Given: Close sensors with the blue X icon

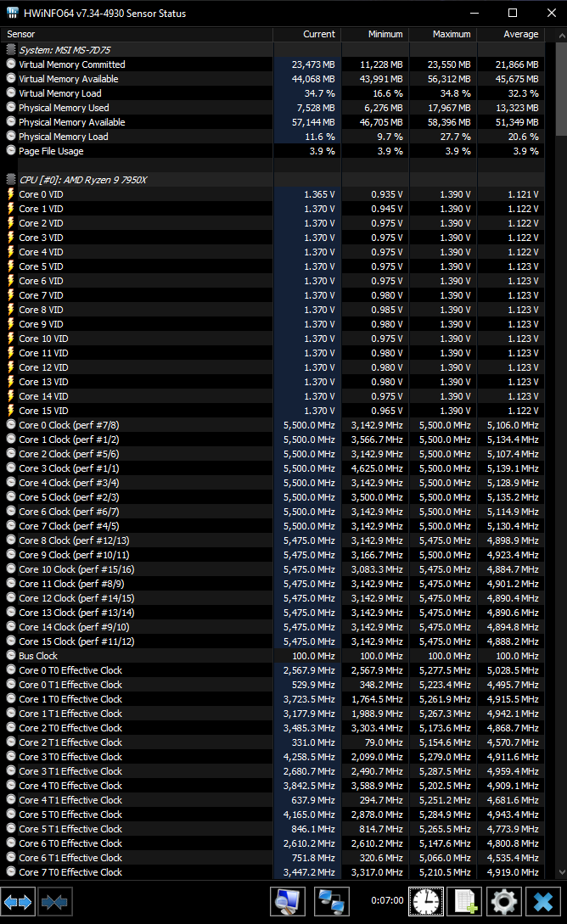Looking at the screenshot, I should click(543, 902).
